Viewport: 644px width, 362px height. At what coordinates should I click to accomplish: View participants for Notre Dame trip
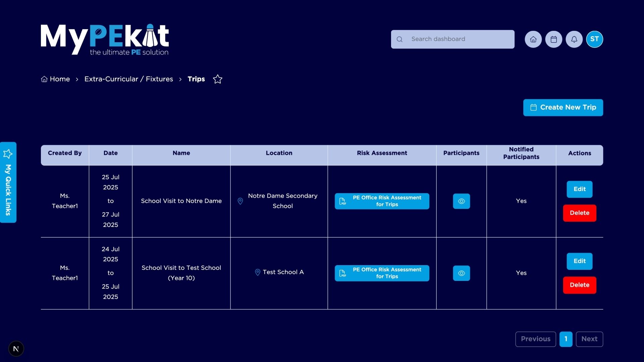[x=461, y=201]
